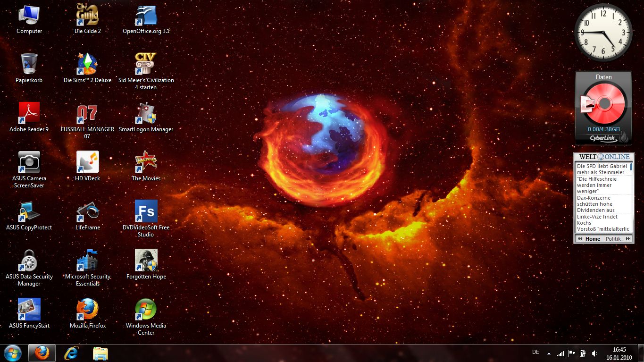Click the CyberLink flame burn icon
This screenshot has height=362, width=644.
coord(624,137)
